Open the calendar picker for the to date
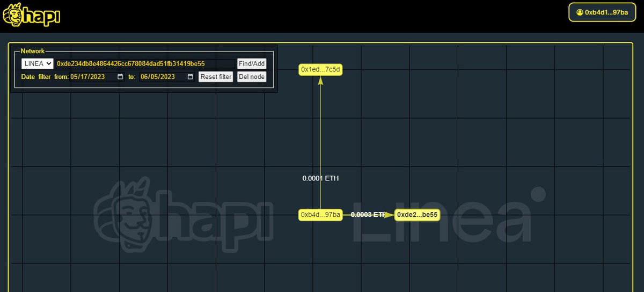 pyautogui.click(x=191, y=77)
